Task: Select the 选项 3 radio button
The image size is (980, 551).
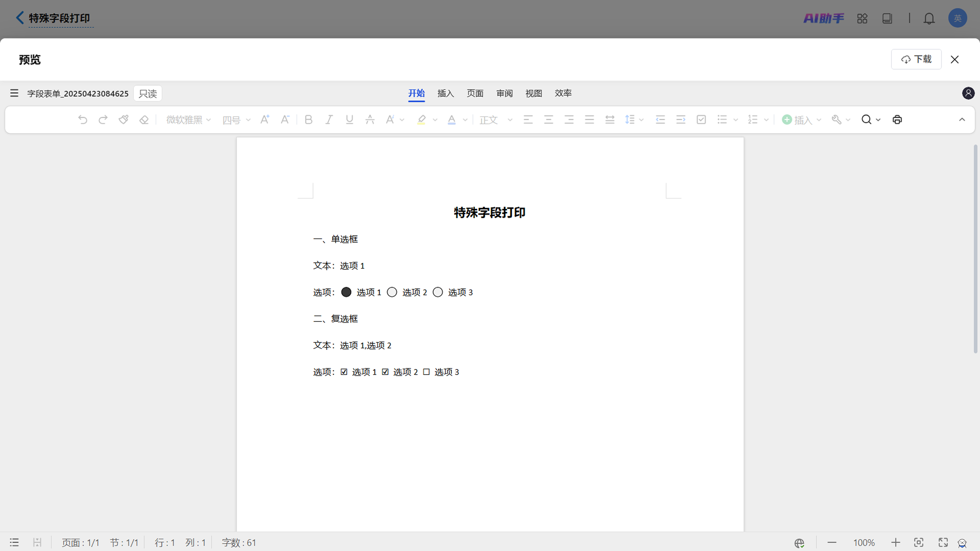Action: click(437, 292)
